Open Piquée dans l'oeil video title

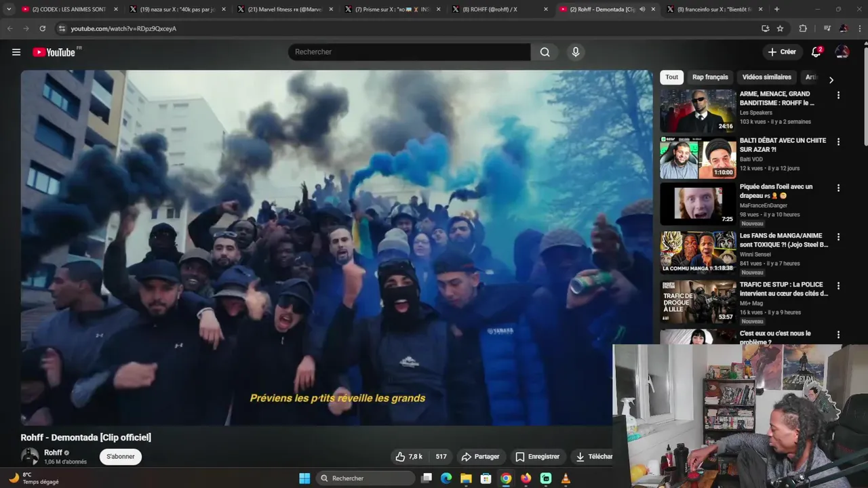click(x=776, y=191)
